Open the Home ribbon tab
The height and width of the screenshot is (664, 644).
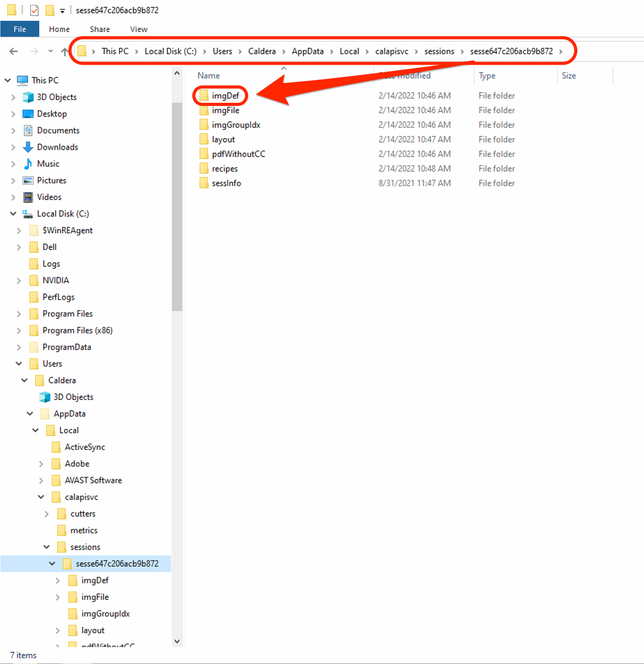[x=59, y=29]
